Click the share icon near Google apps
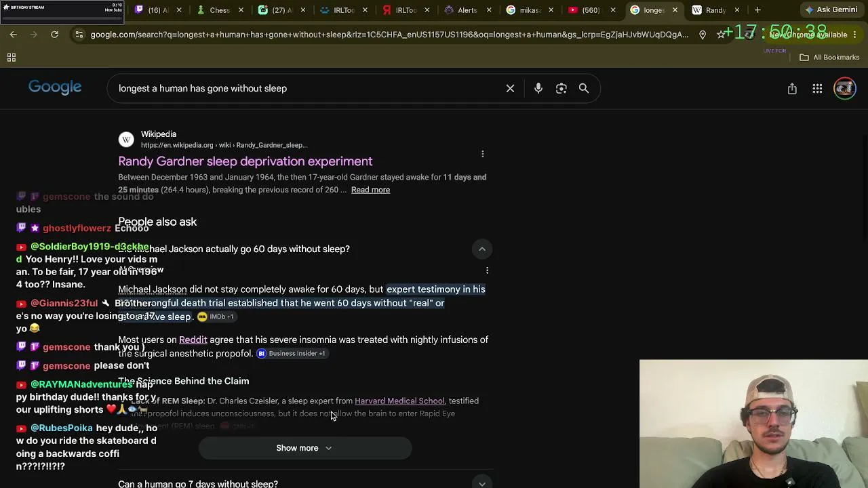The width and height of the screenshot is (868, 488). [792, 89]
